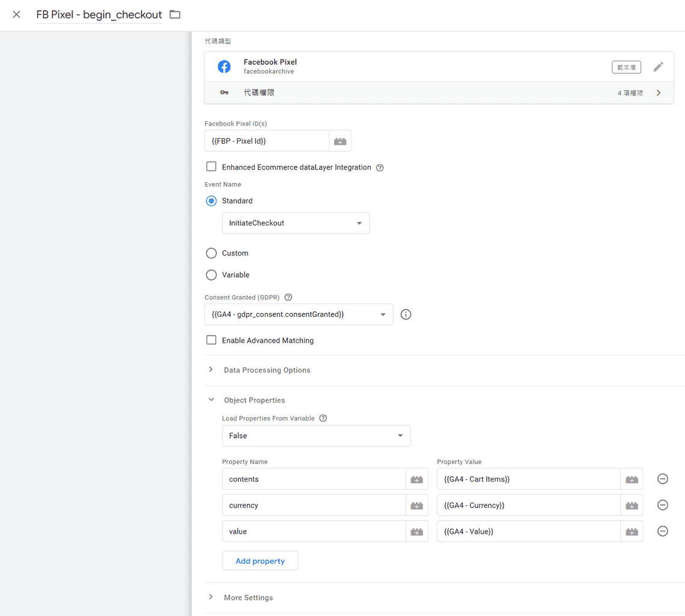The width and height of the screenshot is (685, 616).
Task: Open variable picker for GA4 - Value field
Action: pyautogui.click(x=632, y=531)
